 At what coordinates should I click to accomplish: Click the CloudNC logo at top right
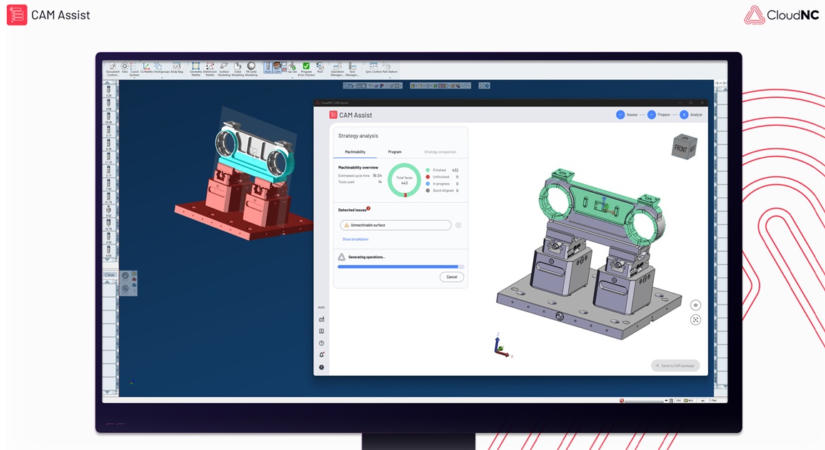781,15
